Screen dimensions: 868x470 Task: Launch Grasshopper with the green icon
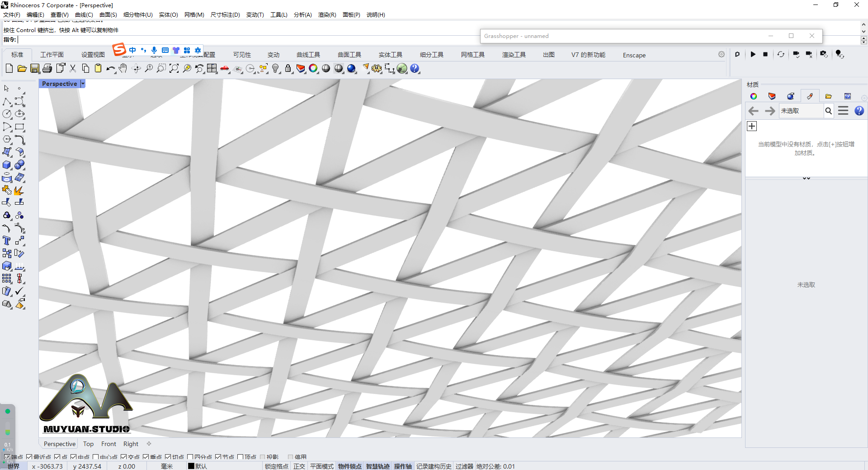[x=402, y=68]
